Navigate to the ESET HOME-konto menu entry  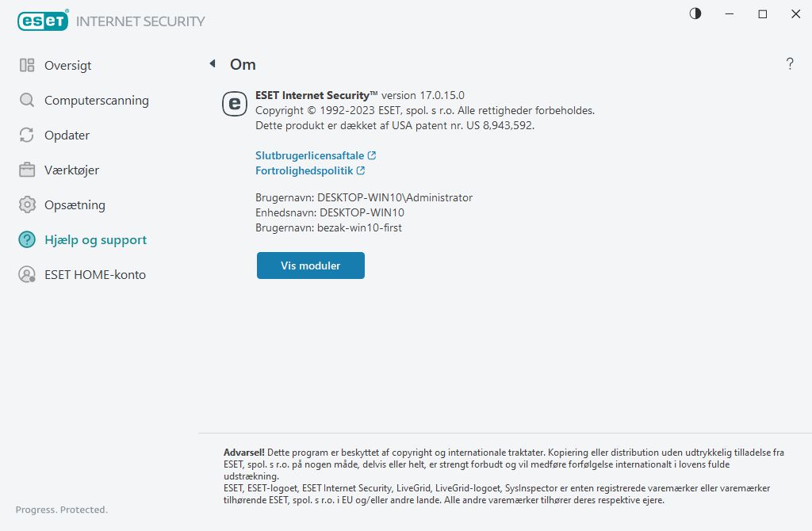(x=94, y=274)
